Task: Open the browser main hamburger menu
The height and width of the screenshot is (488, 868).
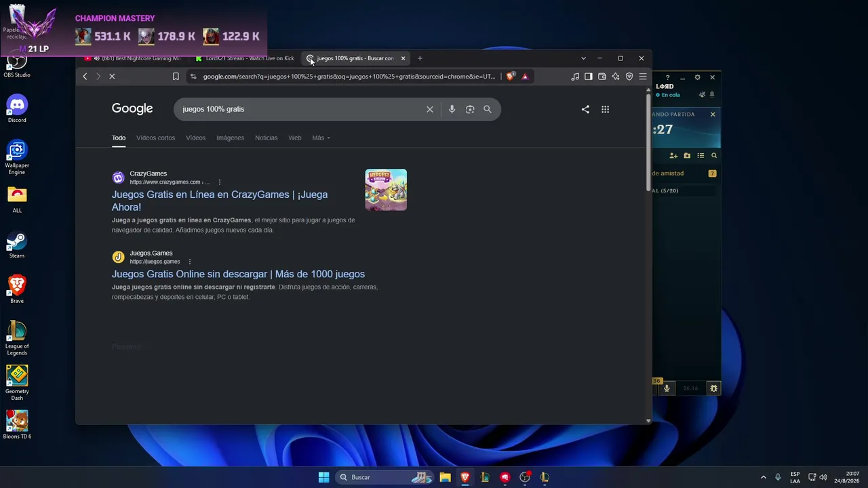Action: pyautogui.click(x=643, y=77)
